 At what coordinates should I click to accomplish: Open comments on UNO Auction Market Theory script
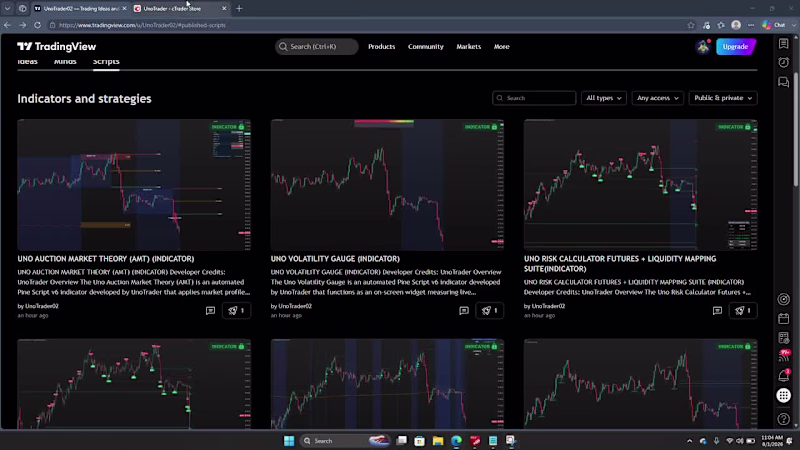point(210,311)
